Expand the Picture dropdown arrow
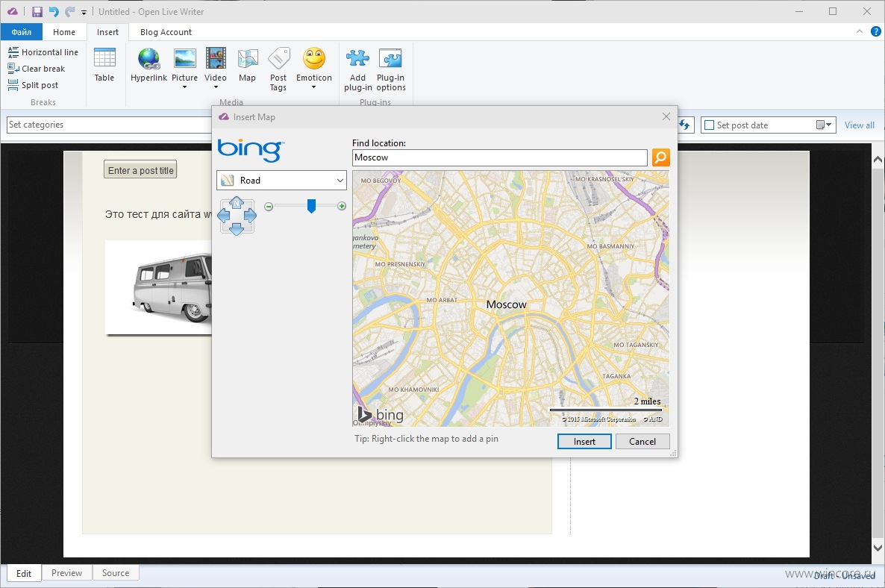The height and width of the screenshot is (588, 885). [x=184, y=87]
